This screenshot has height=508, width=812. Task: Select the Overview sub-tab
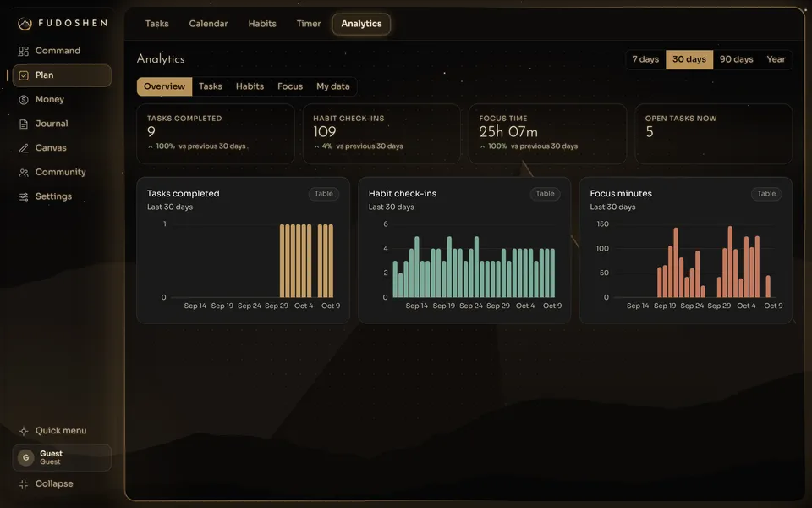click(164, 86)
